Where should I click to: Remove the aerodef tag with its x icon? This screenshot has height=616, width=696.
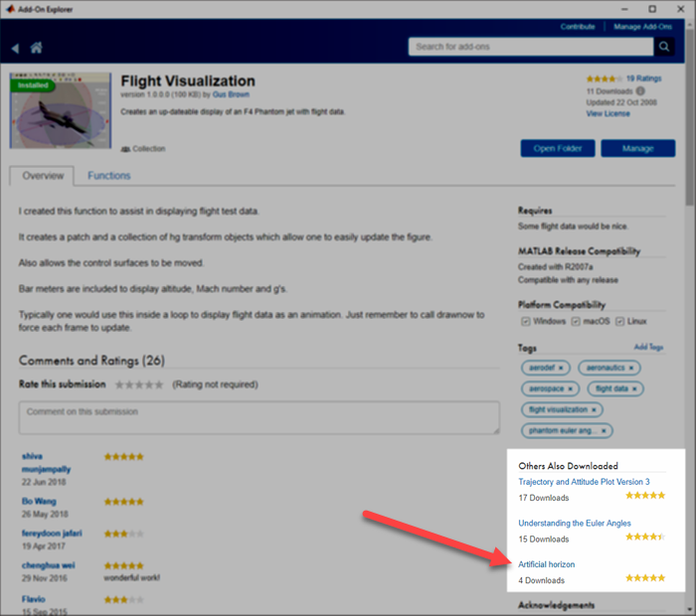point(561,368)
